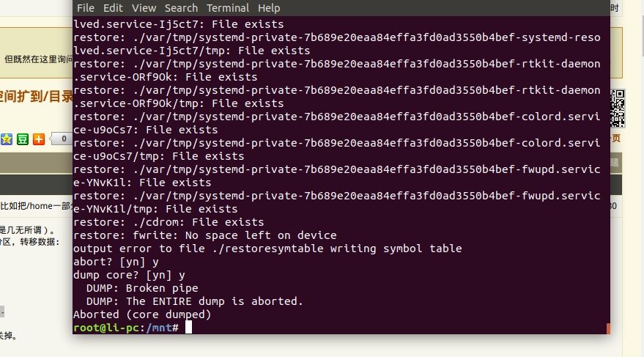Image resolution: width=644 pixels, height=357 pixels.
Task: Click the brown heading text ending 间扩到/目录
Action: coord(36,97)
